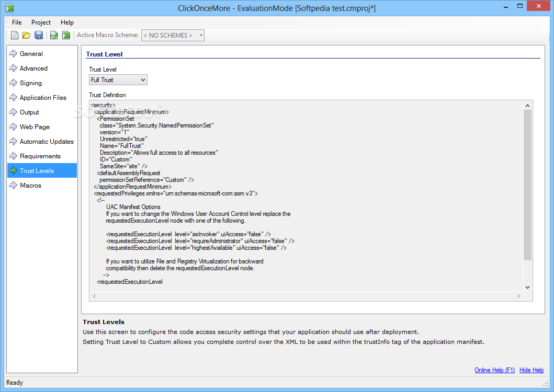Viewport: 554px width, 392px height.
Task: Click the "Trust Level" section heading
Action: tap(104, 54)
